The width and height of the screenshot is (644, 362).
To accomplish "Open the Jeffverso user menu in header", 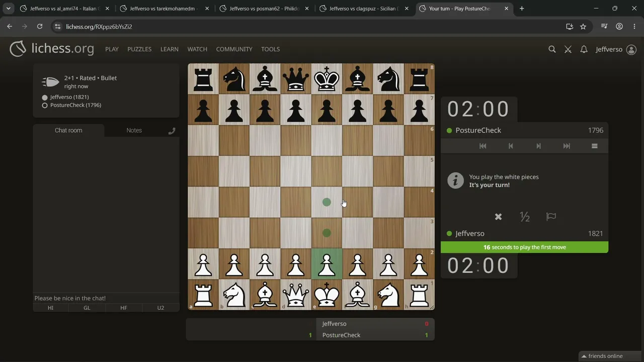I will [616, 49].
